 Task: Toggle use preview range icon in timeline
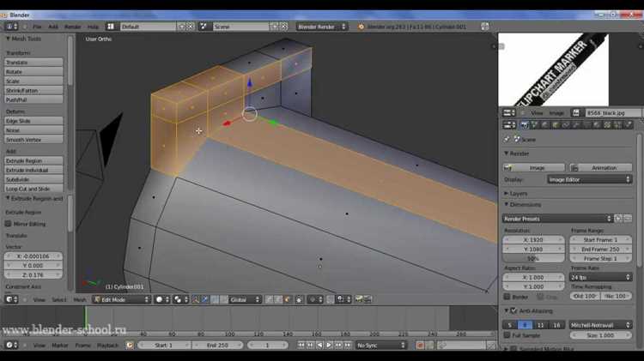point(130,346)
